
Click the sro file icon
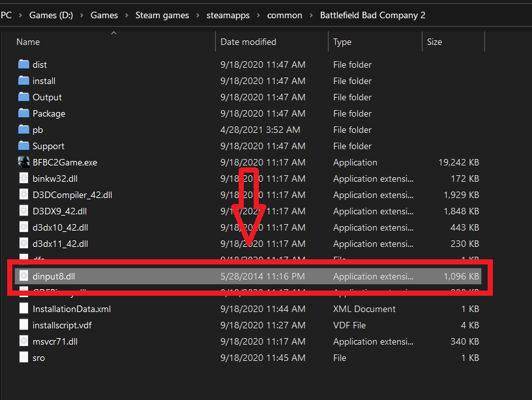pos(23,357)
